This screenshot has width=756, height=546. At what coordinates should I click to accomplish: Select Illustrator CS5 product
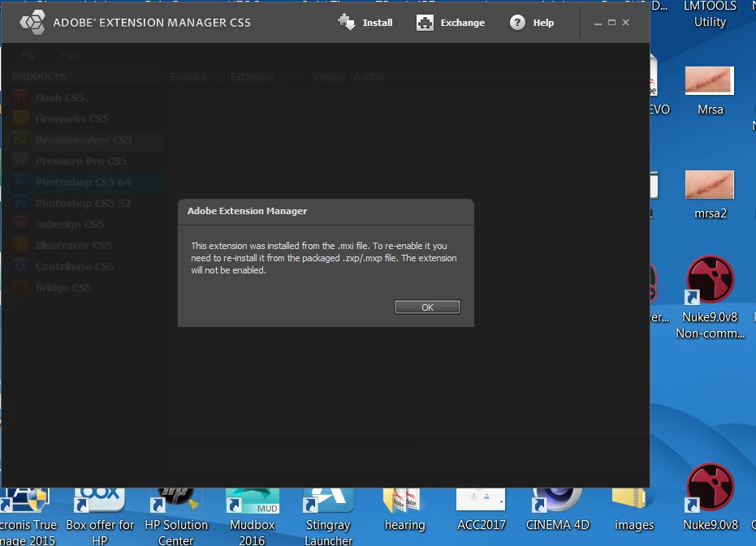coord(83,246)
